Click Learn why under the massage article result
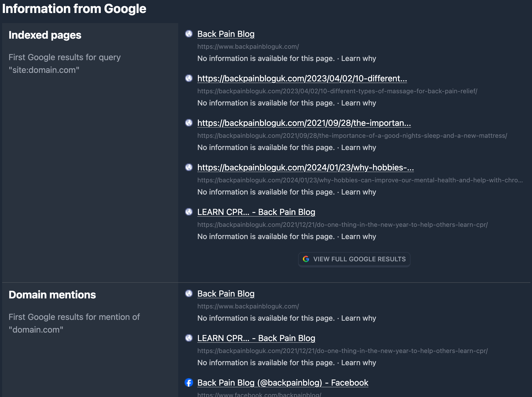This screenshot has height=397, width=532. [359, 103]
